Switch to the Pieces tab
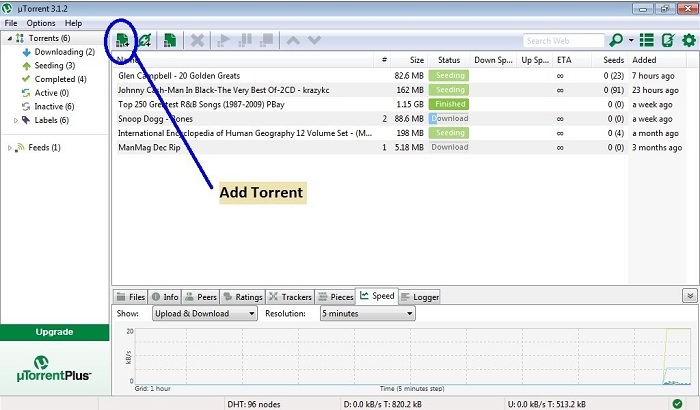The height and width of the screenshot is (410, 700). [x=335, y=297]
